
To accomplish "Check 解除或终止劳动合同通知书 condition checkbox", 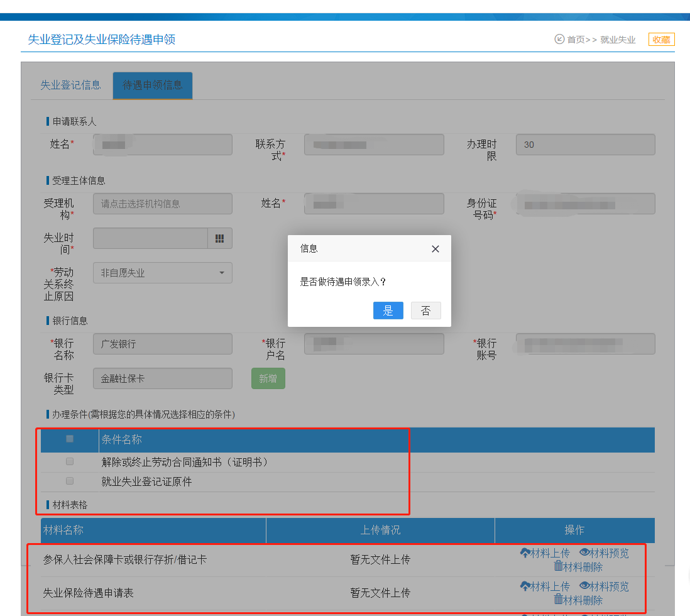I will pyautogui.click(x=70, y=461).
